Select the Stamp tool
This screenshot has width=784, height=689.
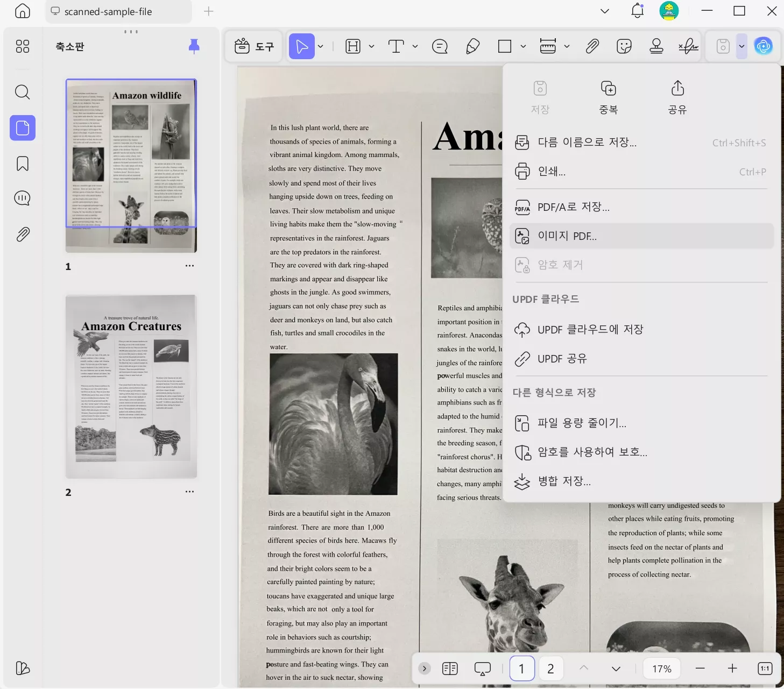(x=656, y=46)
